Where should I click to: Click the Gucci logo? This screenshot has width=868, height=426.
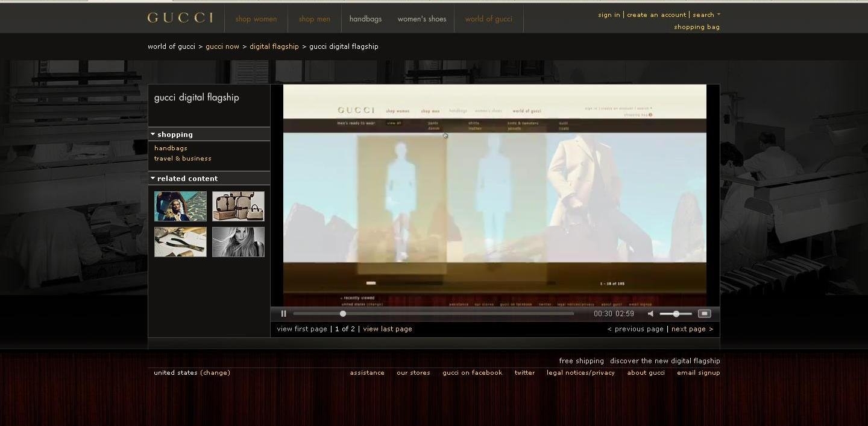point(180,17)
